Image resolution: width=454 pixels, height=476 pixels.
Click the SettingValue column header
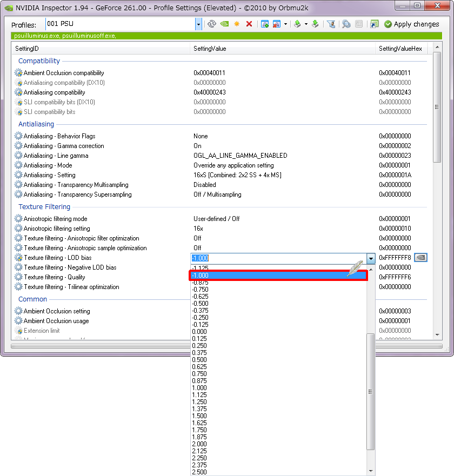pyautogui.click(x=283, y=49)
